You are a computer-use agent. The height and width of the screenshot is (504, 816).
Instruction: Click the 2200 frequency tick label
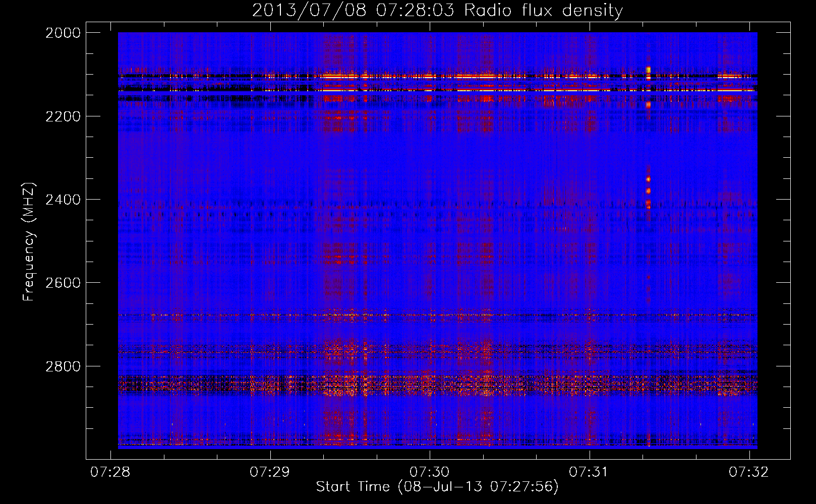pyautogui.click(x=63, y=116)
